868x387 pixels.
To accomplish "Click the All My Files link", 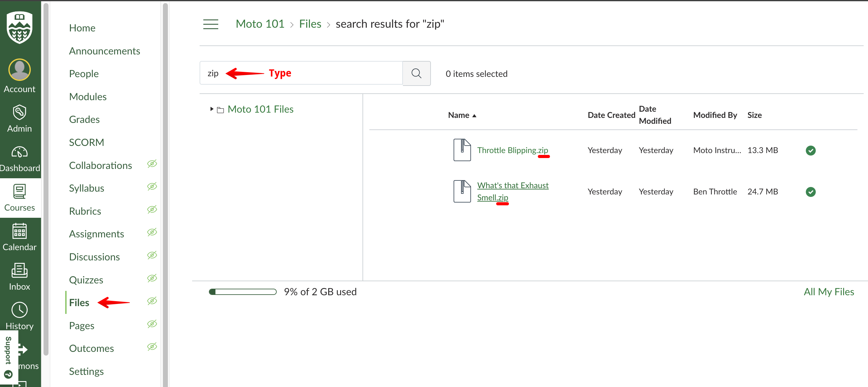I will [x=829, y=291].
